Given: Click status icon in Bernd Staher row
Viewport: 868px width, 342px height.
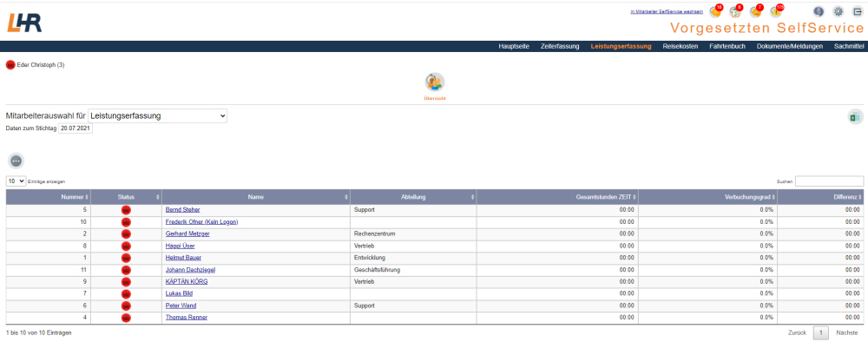Looking at the screenshot, I should coord(126,210).
